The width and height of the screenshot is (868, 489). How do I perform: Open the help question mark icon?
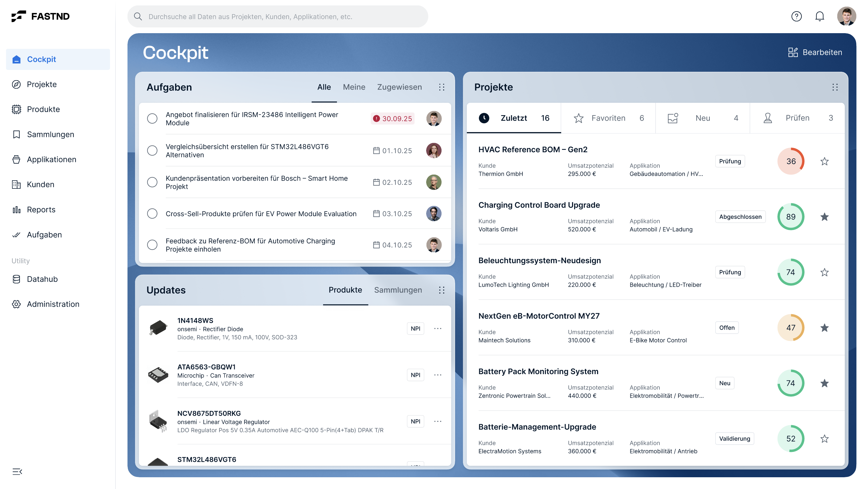click(x=796, y=16)
